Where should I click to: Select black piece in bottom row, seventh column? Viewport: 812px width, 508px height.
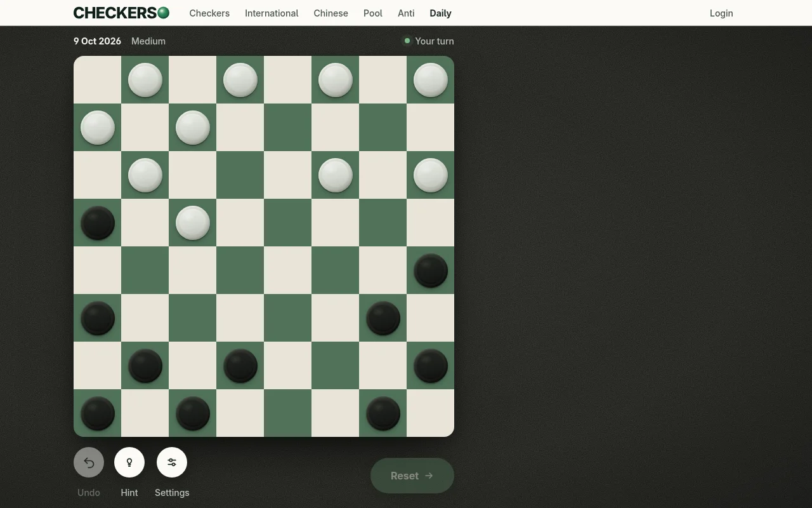coord(383,413)
